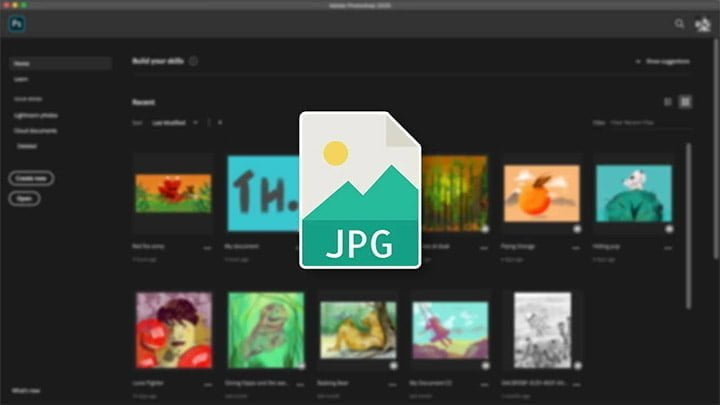This screenshot has height=405, width=720.
Task: Open the reclining bear thumbnail
Action: (x=358, y=330)
